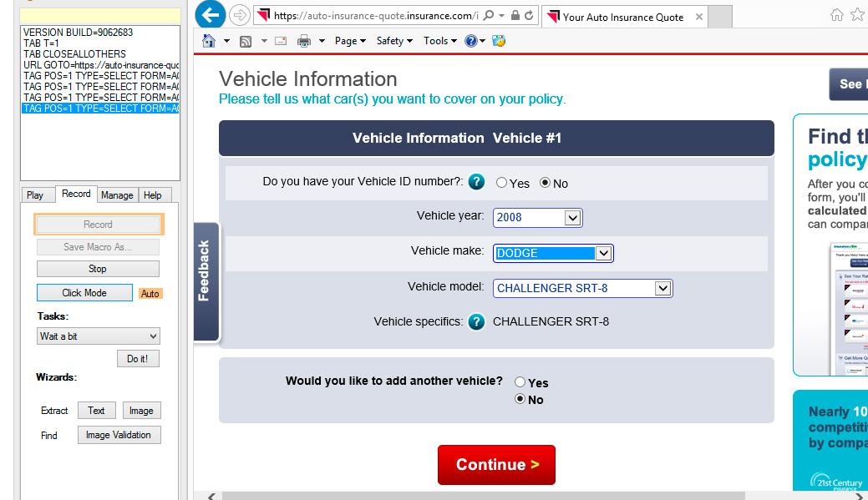The image size is (868, 500).
Task: Open the Feedback side tab
Action: click(x=206, y=281)
